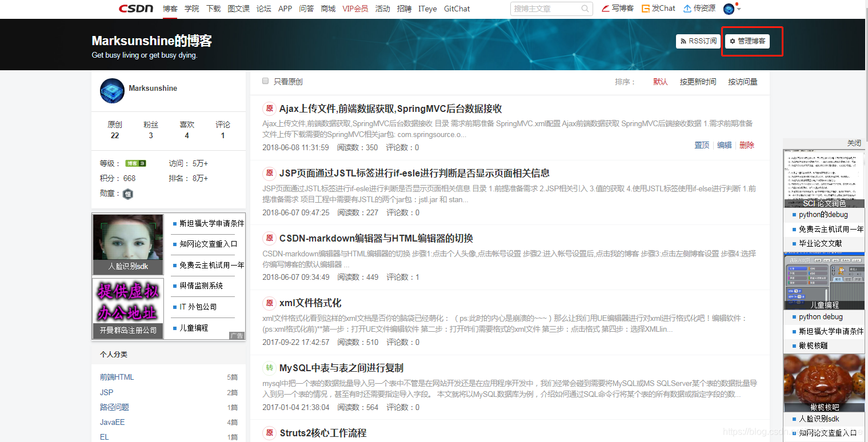Open the 博客 nav tab
Viewport: 868px width, 442px height.
point(170,9)
